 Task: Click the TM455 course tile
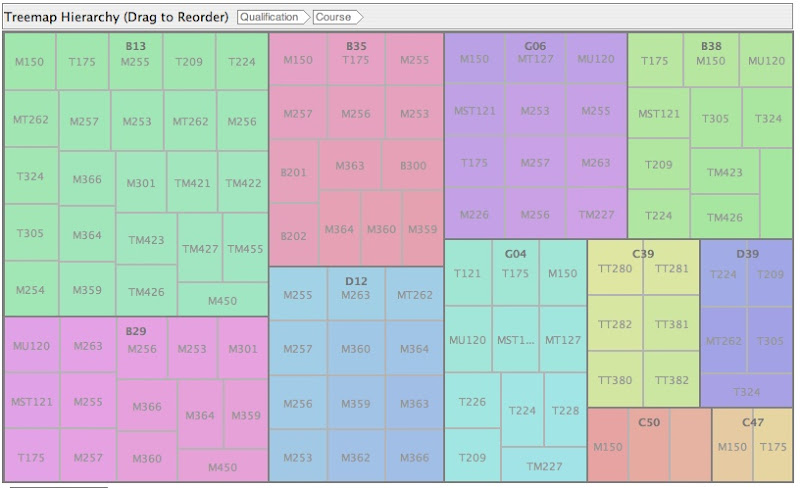click(244, 248)
